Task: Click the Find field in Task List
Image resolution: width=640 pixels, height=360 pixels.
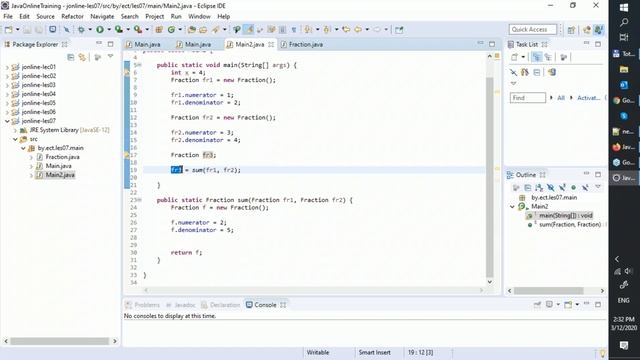Action: pos(527,98)
